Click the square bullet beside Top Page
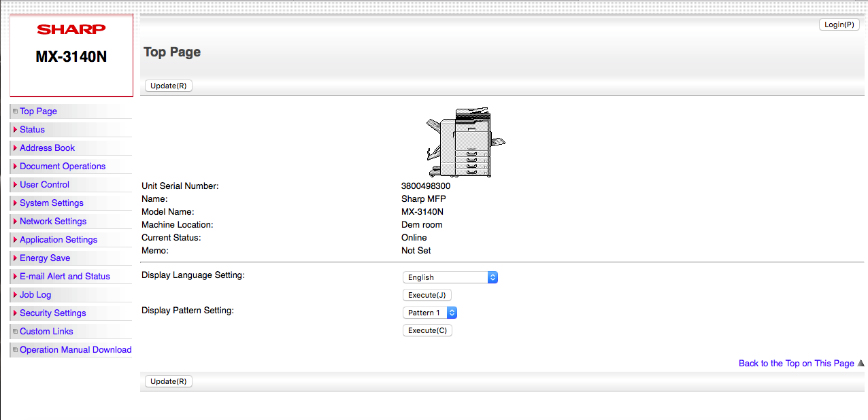 coord(15,111)
